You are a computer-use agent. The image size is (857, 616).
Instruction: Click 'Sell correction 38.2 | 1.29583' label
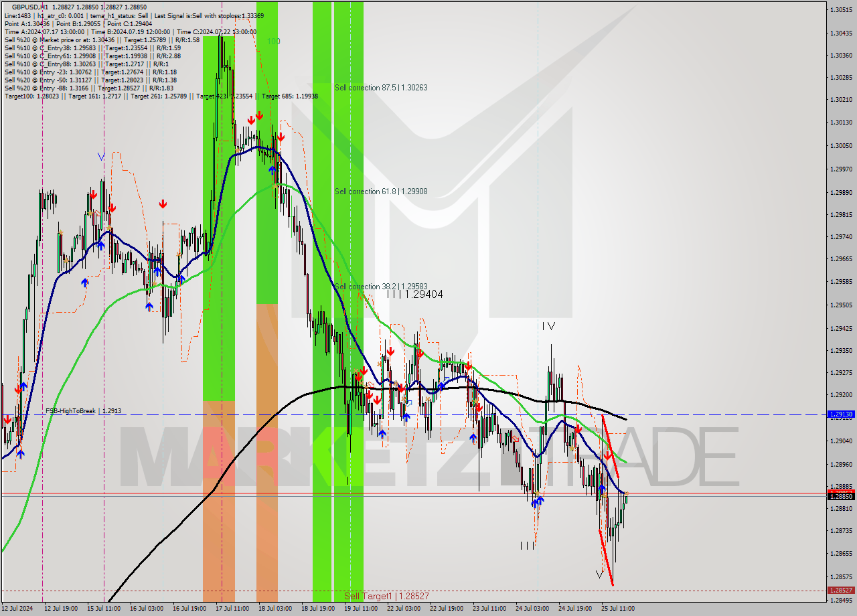click(381, 286)
